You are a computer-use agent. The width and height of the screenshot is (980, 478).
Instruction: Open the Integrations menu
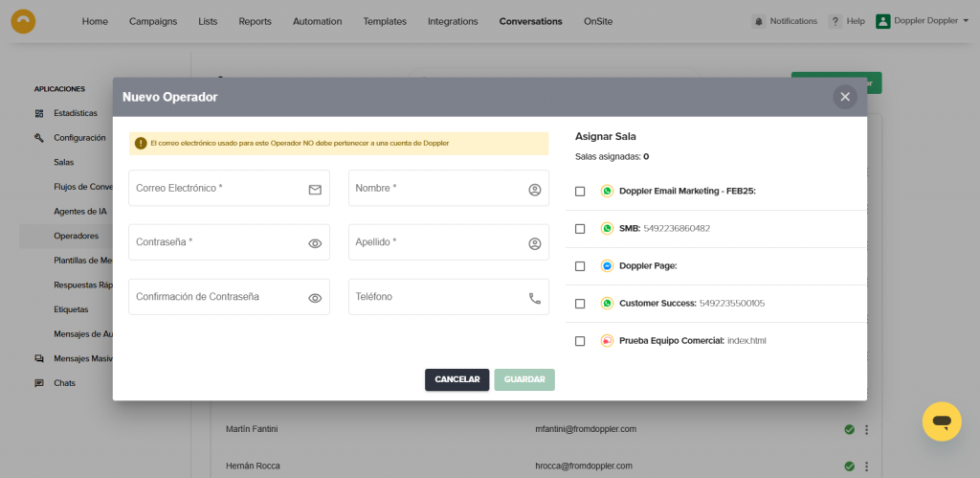453,21
